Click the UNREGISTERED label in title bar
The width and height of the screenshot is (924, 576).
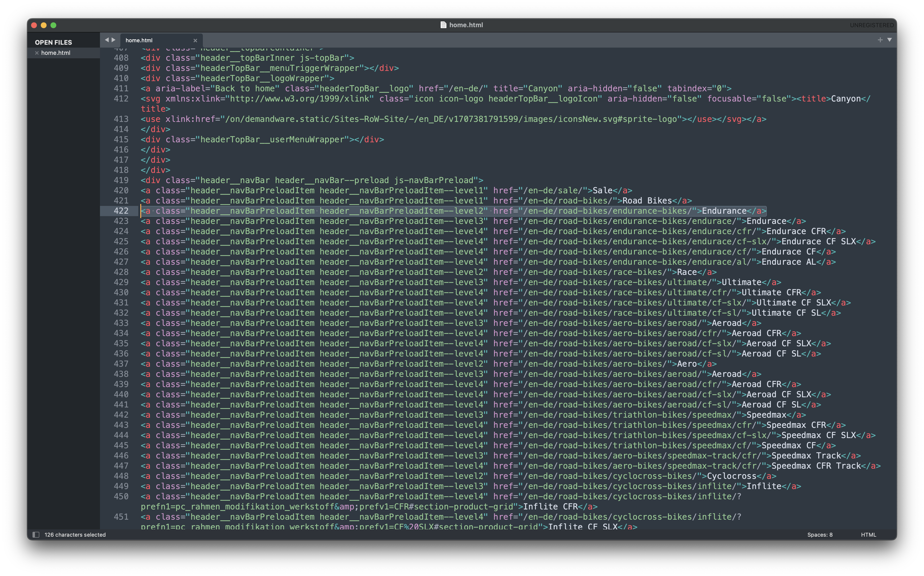(x=872, y=25)
